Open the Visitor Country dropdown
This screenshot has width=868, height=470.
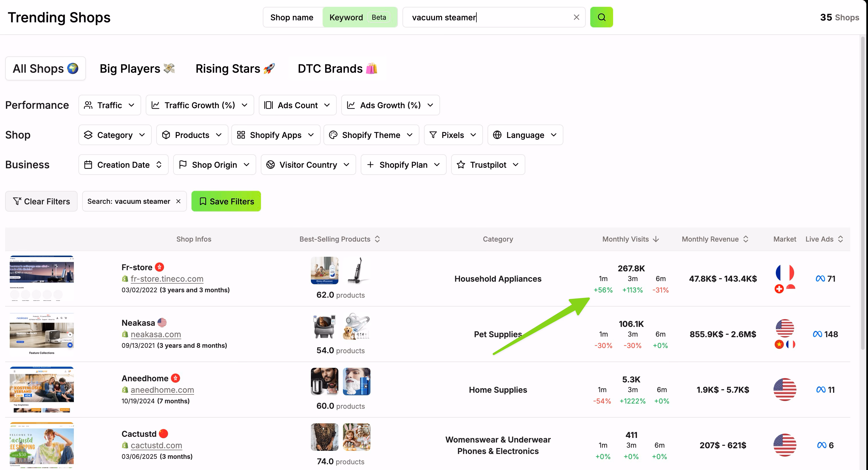point(308,165)
